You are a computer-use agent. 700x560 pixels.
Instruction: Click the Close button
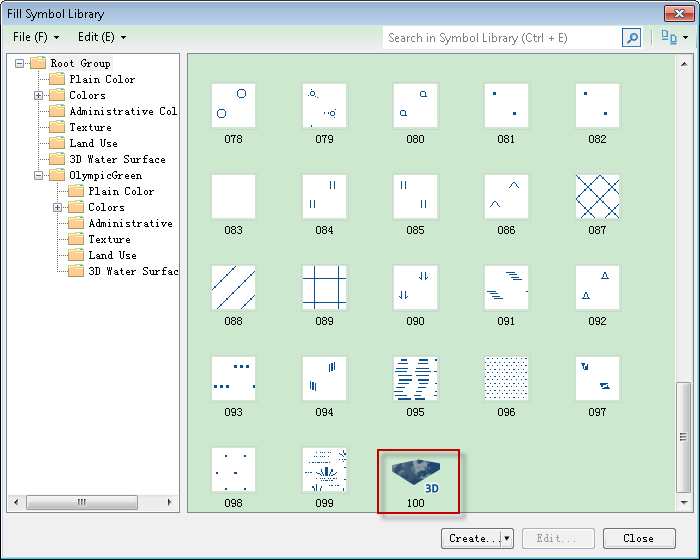click(x=638, y=538)
